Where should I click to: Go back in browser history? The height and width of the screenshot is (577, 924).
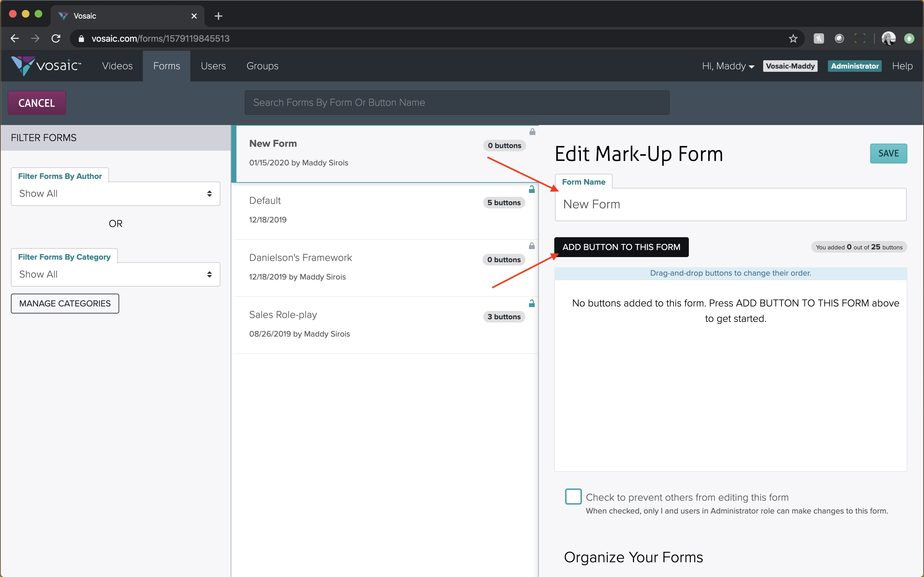pyautogui.click(x=15, y=38)
